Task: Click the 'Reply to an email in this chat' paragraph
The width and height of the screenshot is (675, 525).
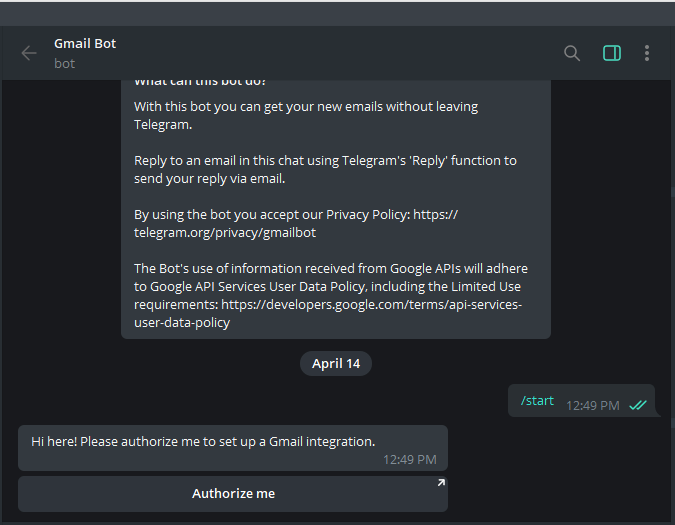Action: tap(325, 170)
